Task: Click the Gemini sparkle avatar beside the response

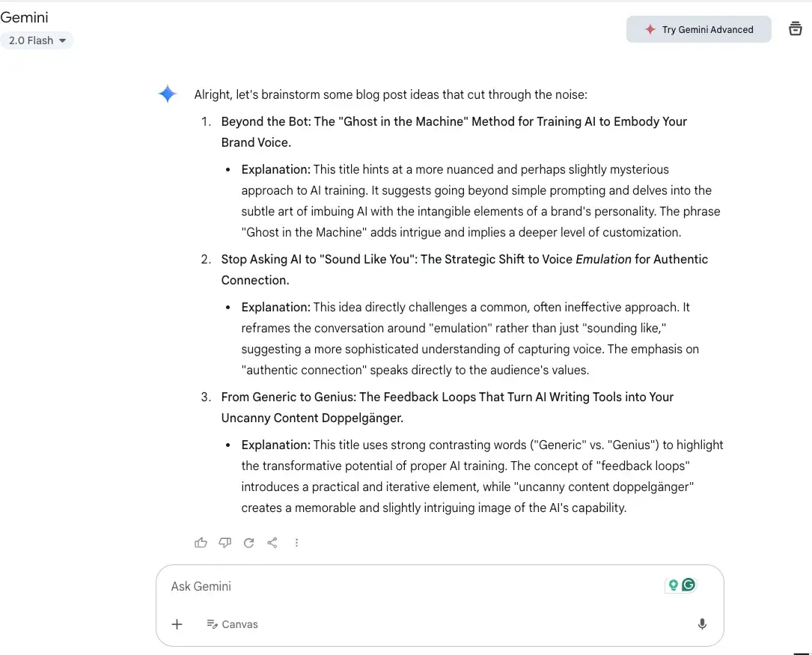Action: pos(167,94)
